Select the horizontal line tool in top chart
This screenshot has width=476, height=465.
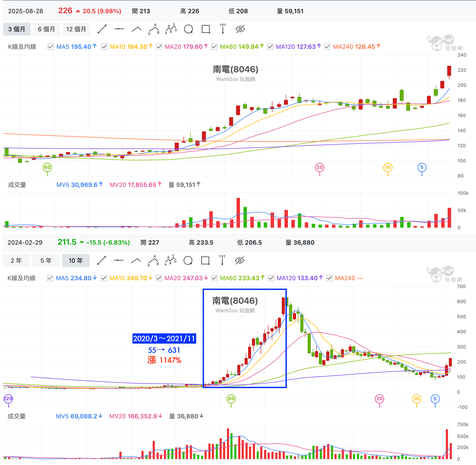[119, 29]
